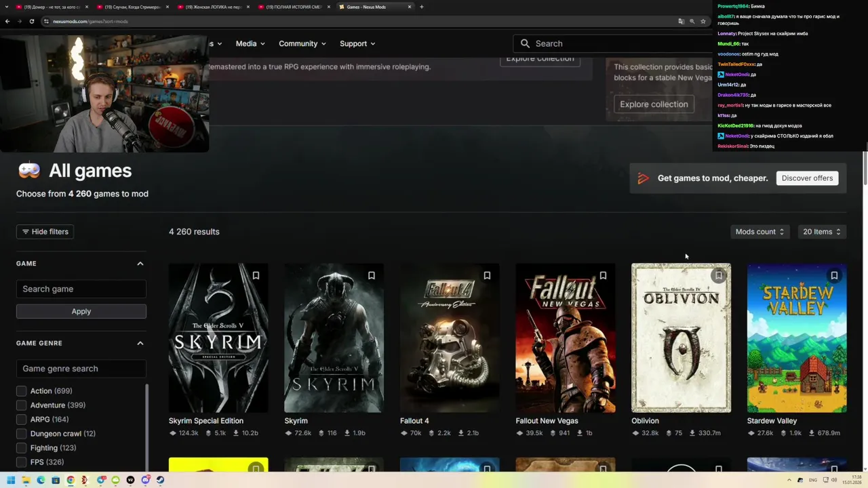Click the Discover offers button
This screenshot has height=488, width=868.
point(807,178)
